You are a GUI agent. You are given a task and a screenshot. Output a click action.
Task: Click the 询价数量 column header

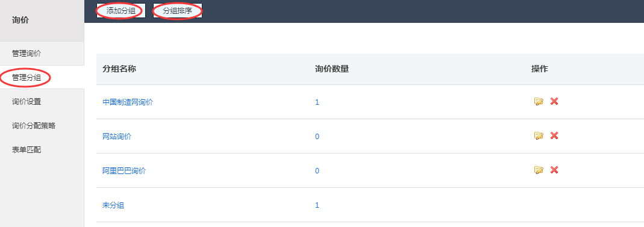(332, 69)
